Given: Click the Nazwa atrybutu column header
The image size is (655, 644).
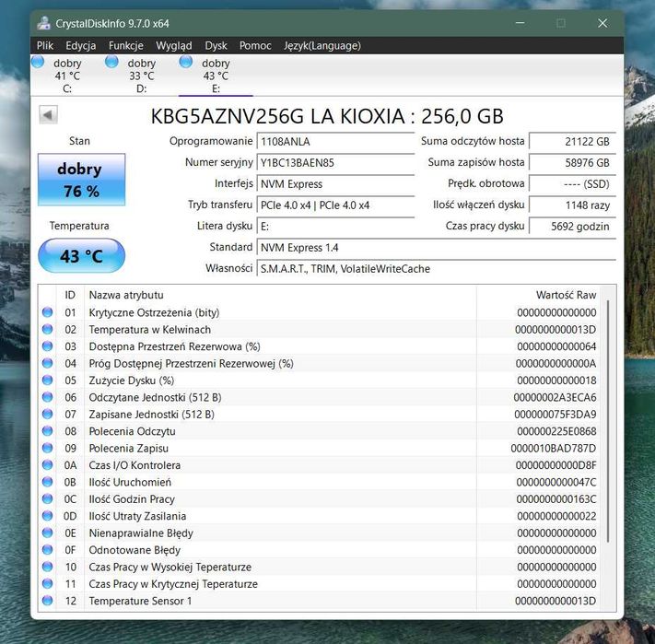Looking at the screenshot, I should (x=280, y=295).
